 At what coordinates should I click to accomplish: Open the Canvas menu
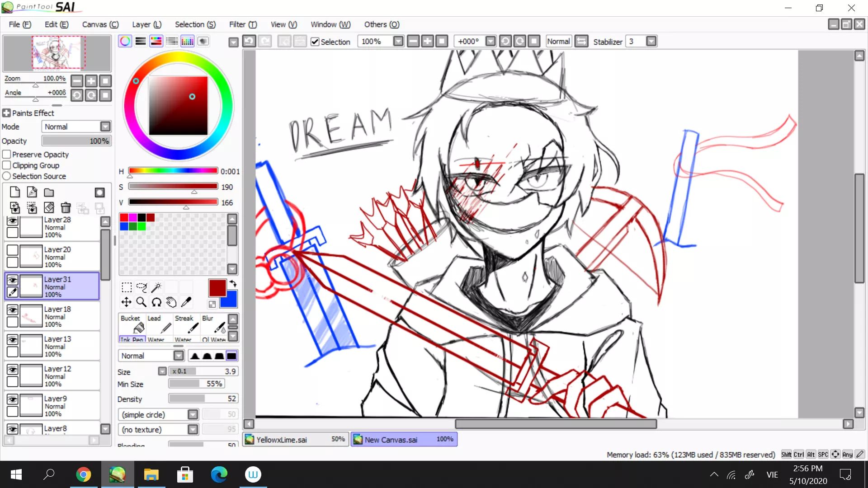pos(100,24)
